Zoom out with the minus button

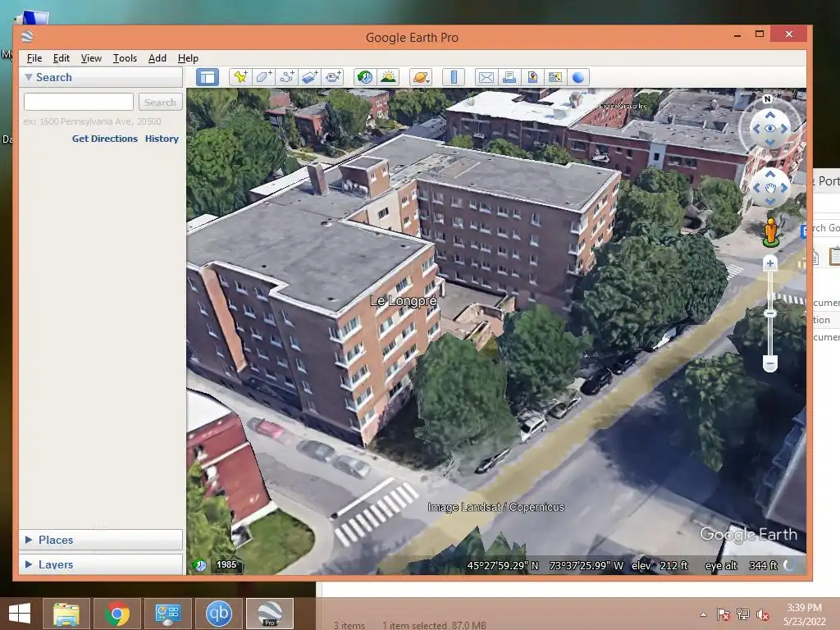(x=769, y=363)
